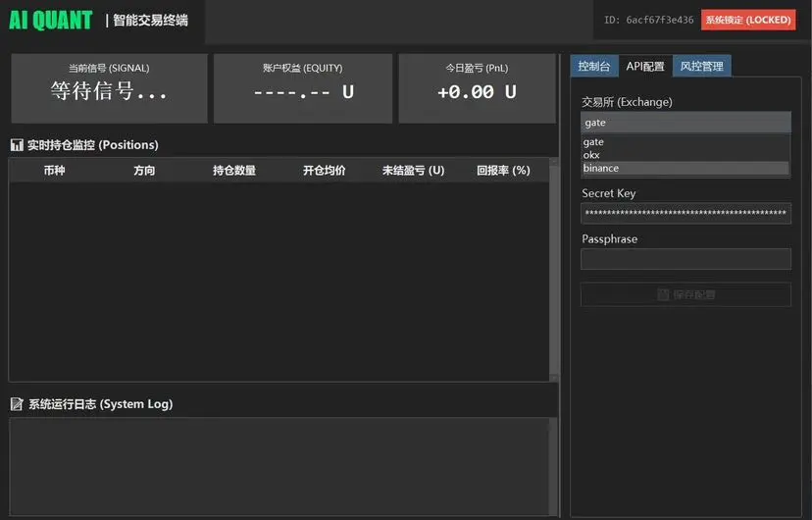Viewport: 812px width, 520px height.
Task: Click the 回报率 (%) column header
Action: [503, 170]
